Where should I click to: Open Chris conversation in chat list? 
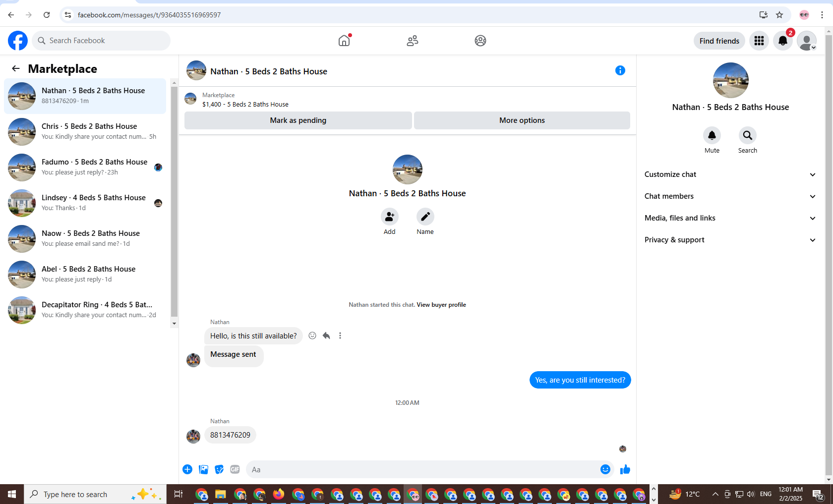click(85, 132)
